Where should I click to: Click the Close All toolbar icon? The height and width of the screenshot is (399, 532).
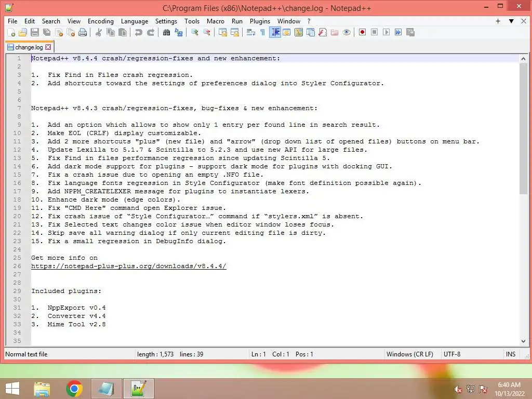(x=71, y=33)
